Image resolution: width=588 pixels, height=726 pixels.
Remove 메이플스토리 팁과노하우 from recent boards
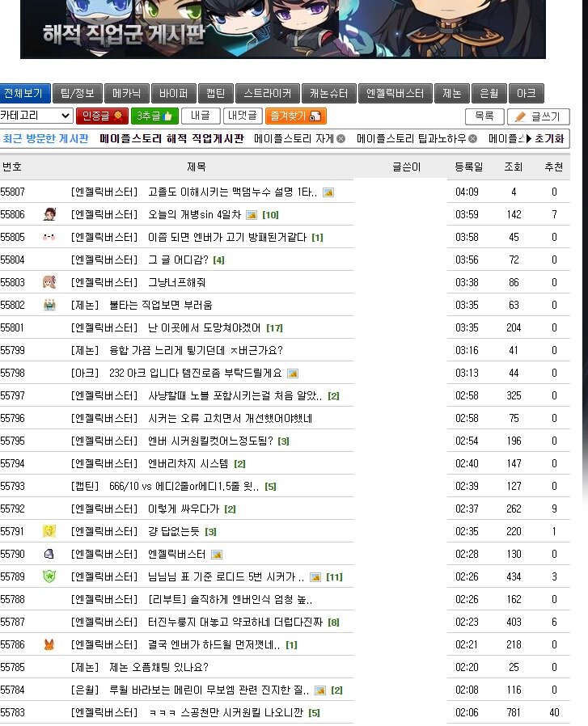click(472, 139)
